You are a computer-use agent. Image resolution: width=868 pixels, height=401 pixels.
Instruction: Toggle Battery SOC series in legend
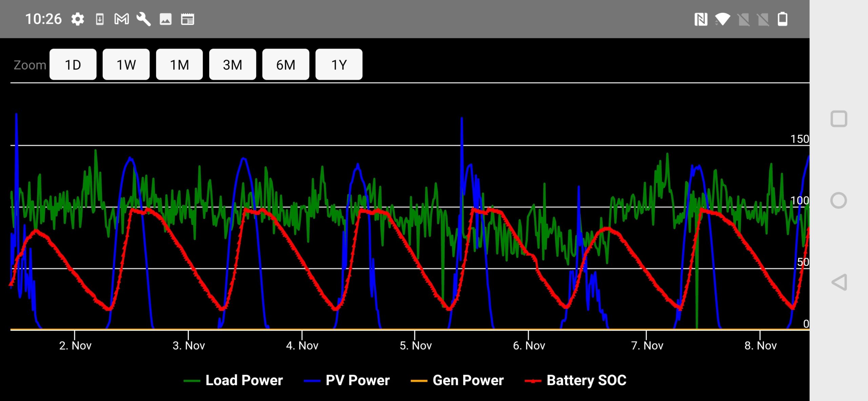[575, 380]
